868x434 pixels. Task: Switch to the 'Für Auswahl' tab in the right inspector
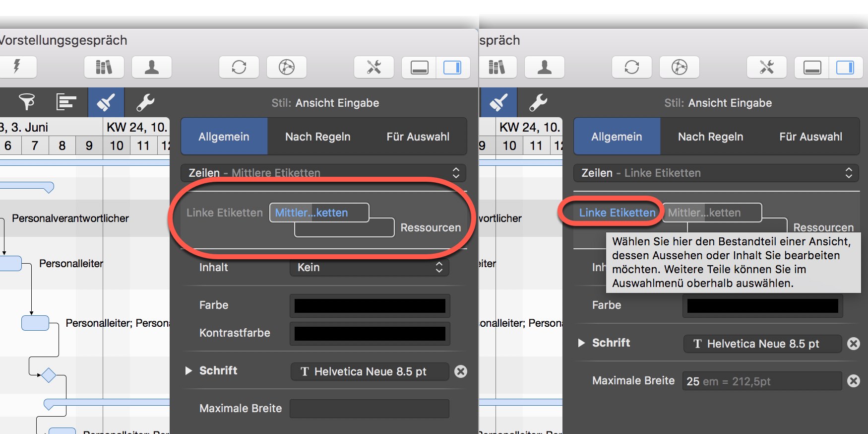pos(810,137)
